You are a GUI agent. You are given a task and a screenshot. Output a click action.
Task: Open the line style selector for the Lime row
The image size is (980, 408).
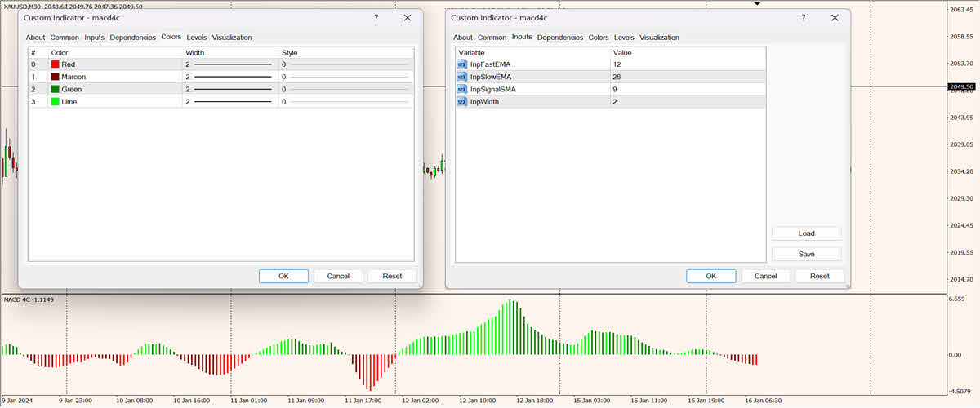tap(346, 102)
